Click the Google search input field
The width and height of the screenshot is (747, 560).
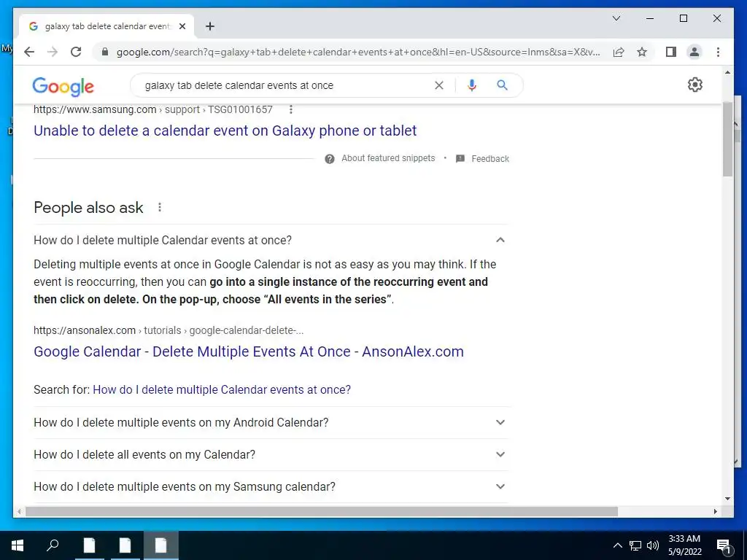pyautogui.click(x=286, y=85)
